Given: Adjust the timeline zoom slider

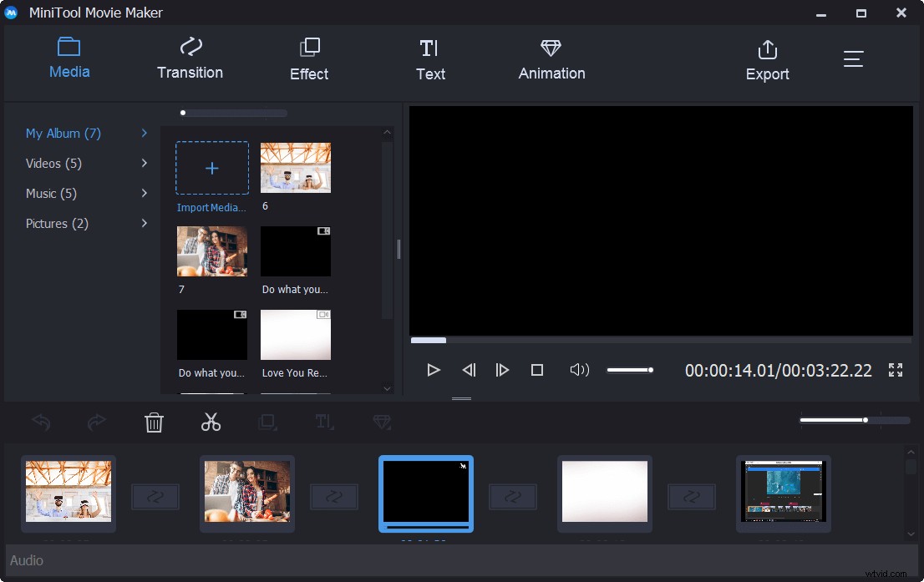Looking at the screenshot, I should pyautogui.click(x=866, y=420).
